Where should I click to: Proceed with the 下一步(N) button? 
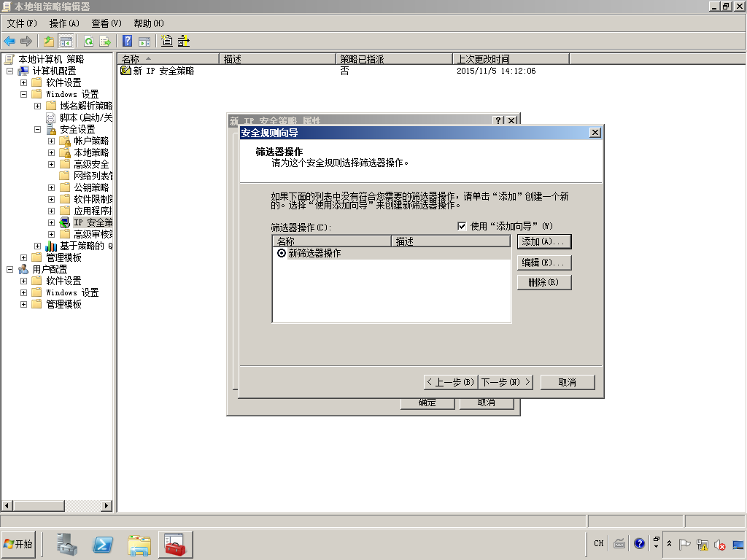click(506, 382)
